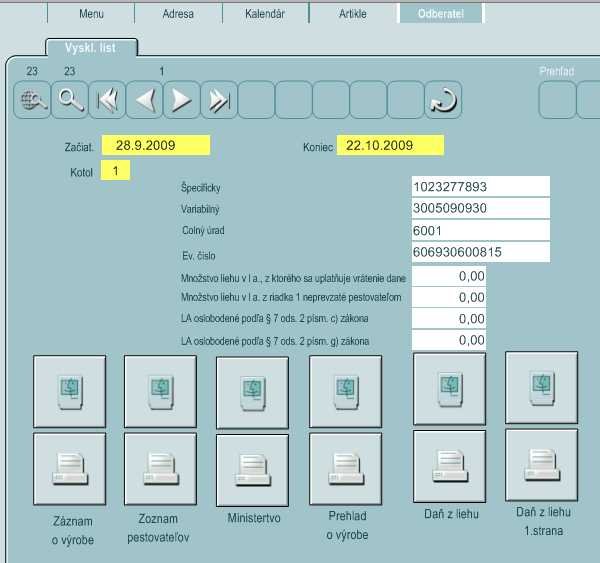
Task: Print the Záznam o výrobe report
Action: 70,469
